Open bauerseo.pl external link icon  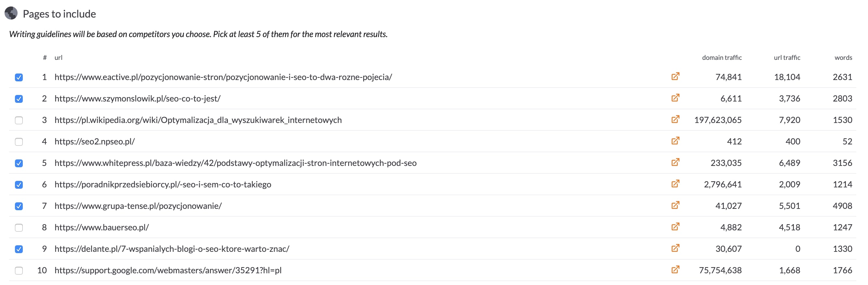tap(675, 227)
